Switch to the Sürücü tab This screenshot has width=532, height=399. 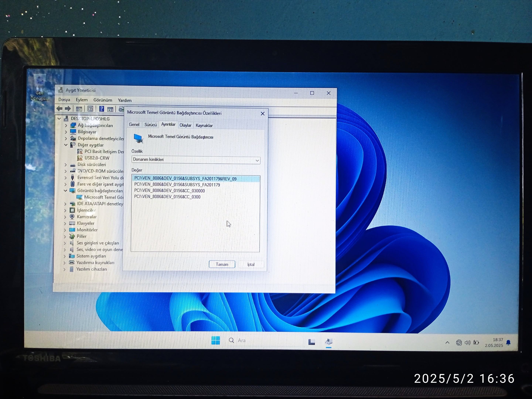pyautogui.click(x=151, y=125)
